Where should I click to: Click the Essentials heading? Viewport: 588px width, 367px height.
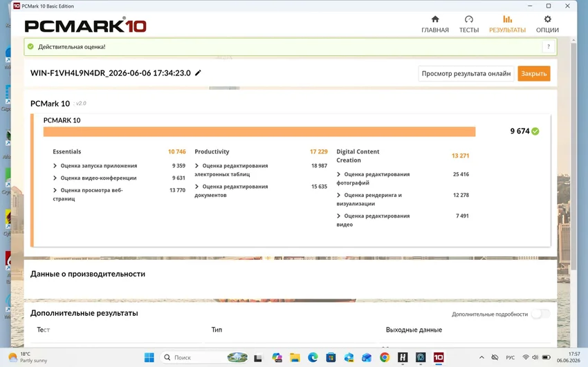66,151
